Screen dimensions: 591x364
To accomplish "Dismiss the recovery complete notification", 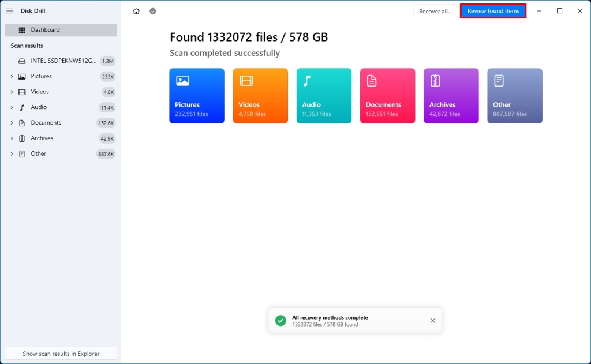I will click(432, 320).
